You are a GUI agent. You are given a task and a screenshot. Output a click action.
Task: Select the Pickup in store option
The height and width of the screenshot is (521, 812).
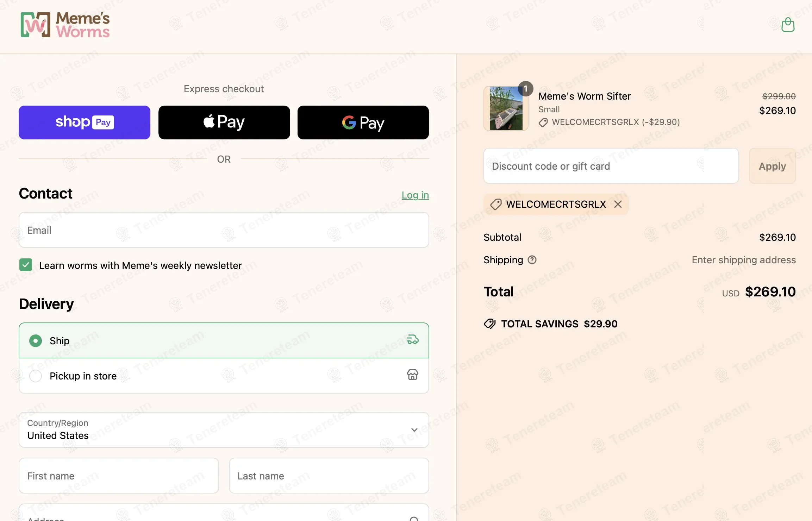click(x=224, y=376)
